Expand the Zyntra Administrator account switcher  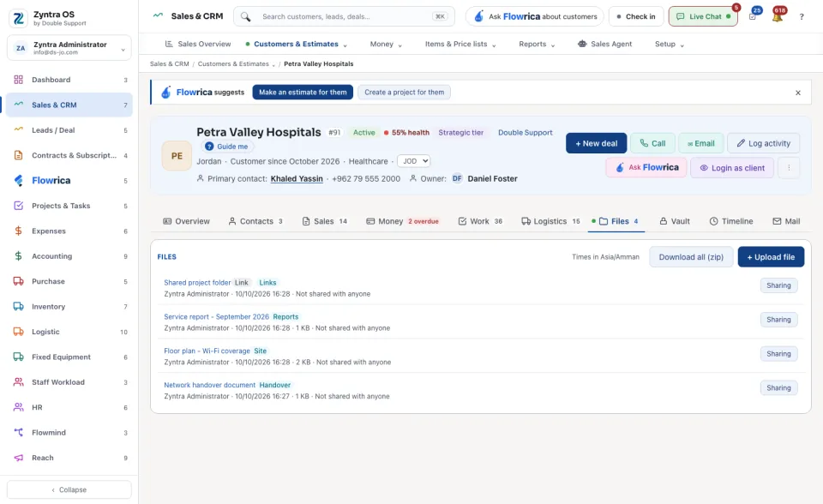click(x=69, y=48)
